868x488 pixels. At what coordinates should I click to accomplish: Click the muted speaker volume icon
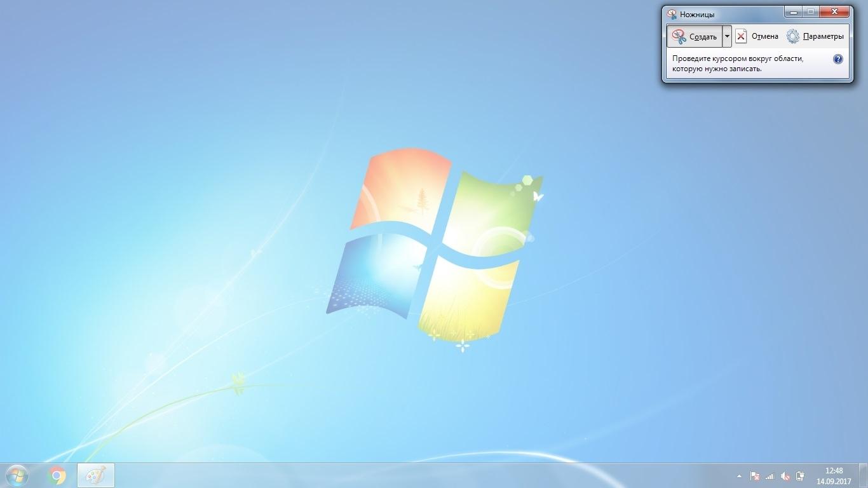click(785, 476)
